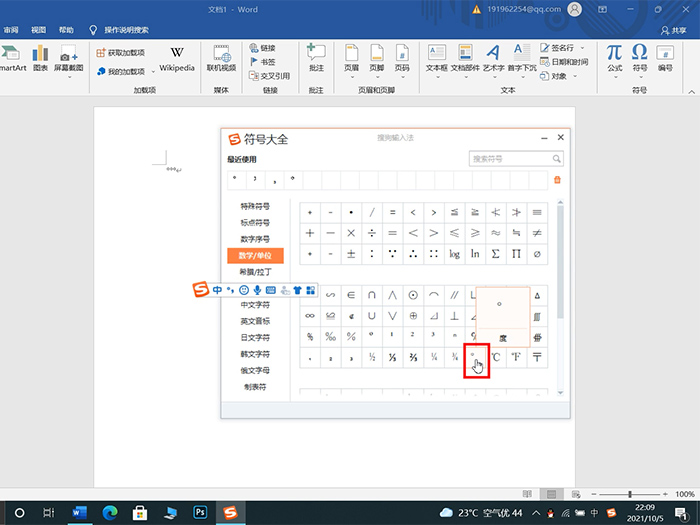Click the 编号 number icon
Screen dimensions: 700x525
[665, 58]
